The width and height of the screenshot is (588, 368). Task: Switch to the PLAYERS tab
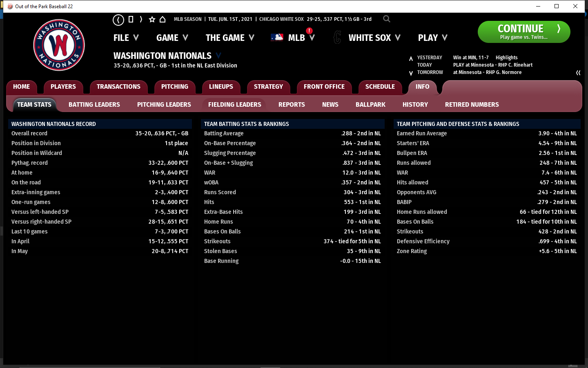pyautogui.click(x=63, y=87)
